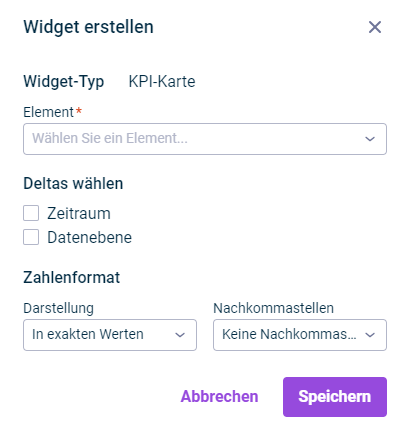407x431 pixels.
Task: Click the Widget-Typ label
Action: [x=64, y=82]
